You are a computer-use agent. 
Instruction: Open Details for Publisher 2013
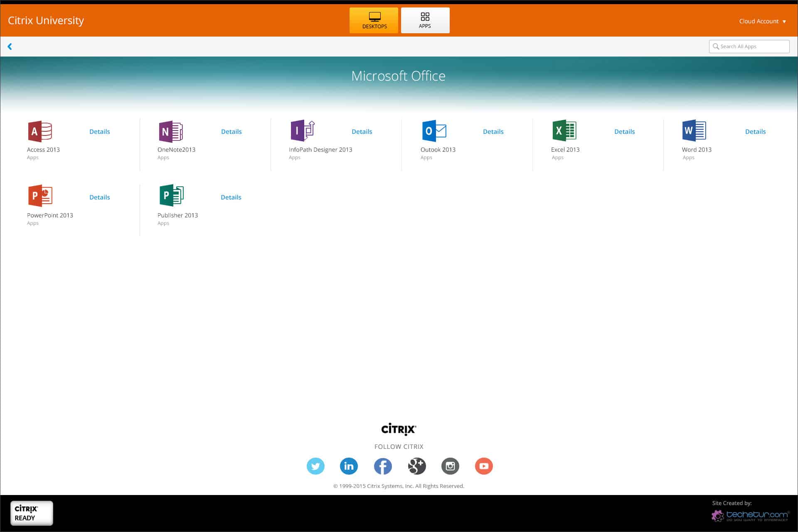(x=231, y=197)
